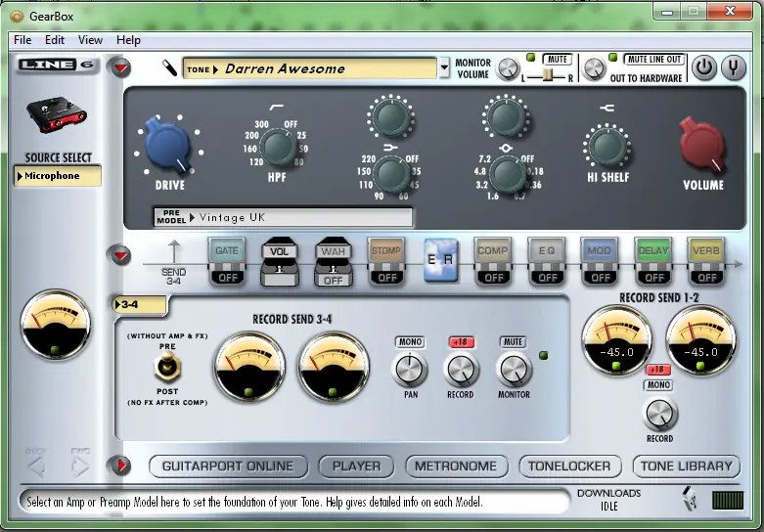
Task: Select the VOL pedal effect
Action: 280,262
